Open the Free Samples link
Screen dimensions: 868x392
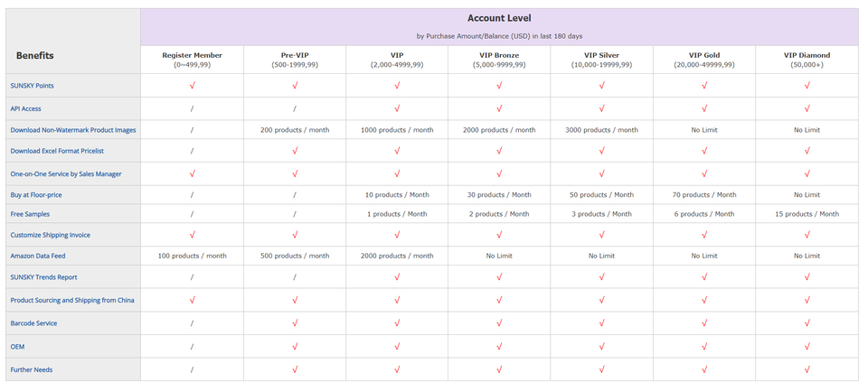click(30, 214)
